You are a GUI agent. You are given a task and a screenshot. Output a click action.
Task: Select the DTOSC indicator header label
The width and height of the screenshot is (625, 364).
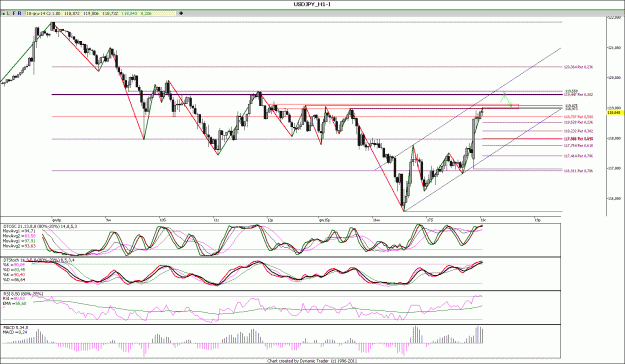coord(40,226)
